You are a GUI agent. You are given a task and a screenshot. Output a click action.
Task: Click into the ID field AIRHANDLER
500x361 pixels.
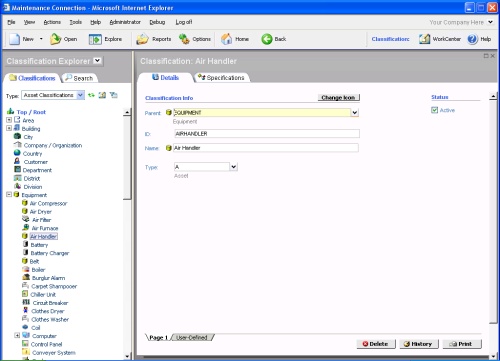click(x=267, y=134)
